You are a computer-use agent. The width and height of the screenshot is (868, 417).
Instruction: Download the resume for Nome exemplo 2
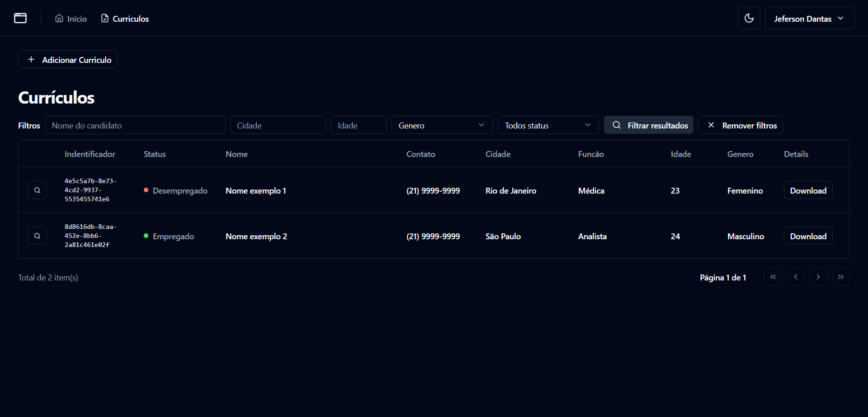(x=808, y=236)
